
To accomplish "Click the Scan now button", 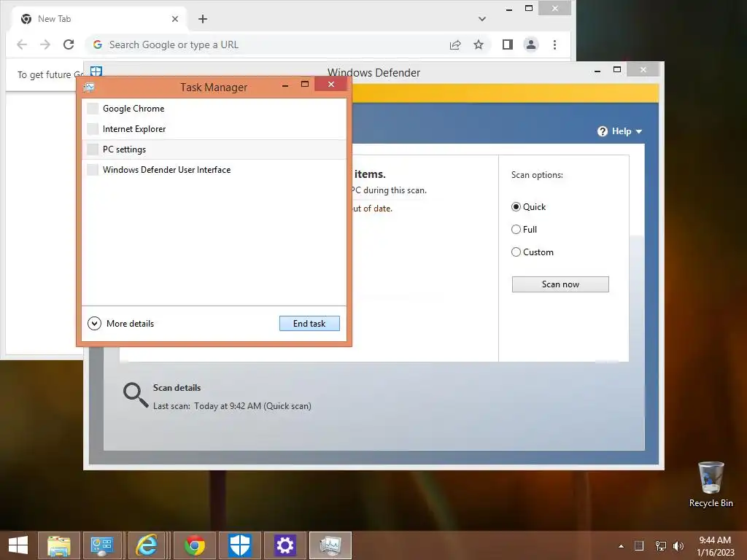I will tap(560, 284).
